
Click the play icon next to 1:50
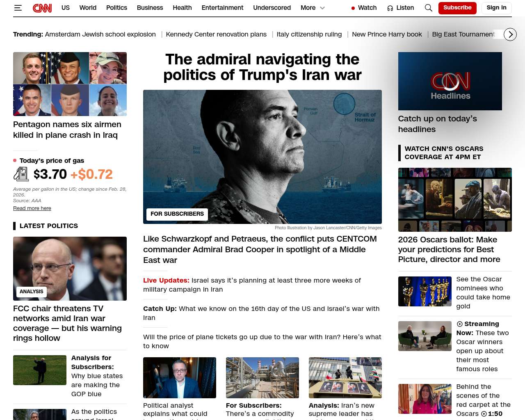click(x=484, y=414)
